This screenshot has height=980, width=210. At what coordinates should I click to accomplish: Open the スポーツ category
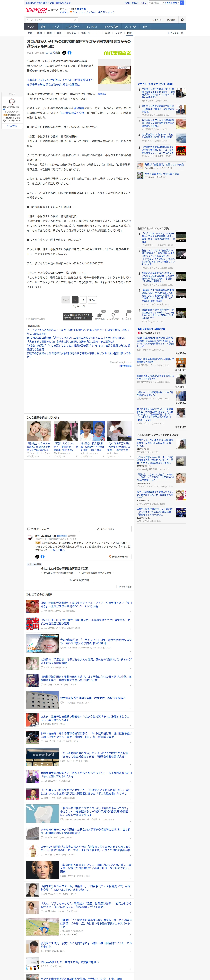coord(86,33)
